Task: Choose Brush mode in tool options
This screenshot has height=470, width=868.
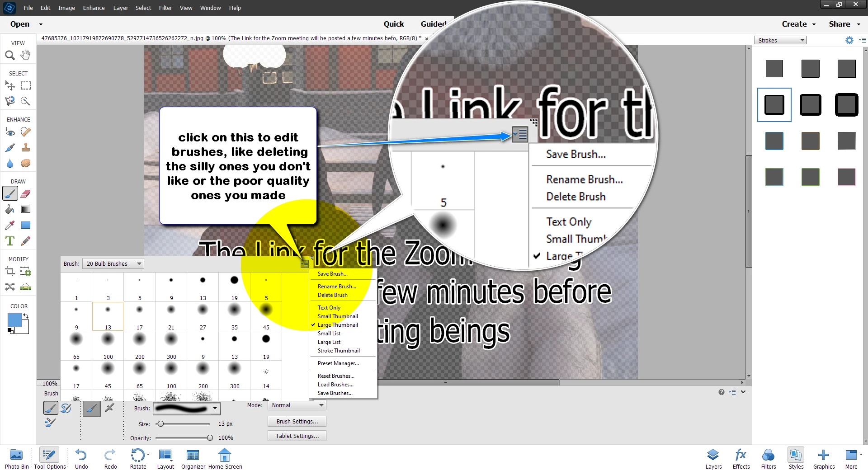Action: click(51, 408)
